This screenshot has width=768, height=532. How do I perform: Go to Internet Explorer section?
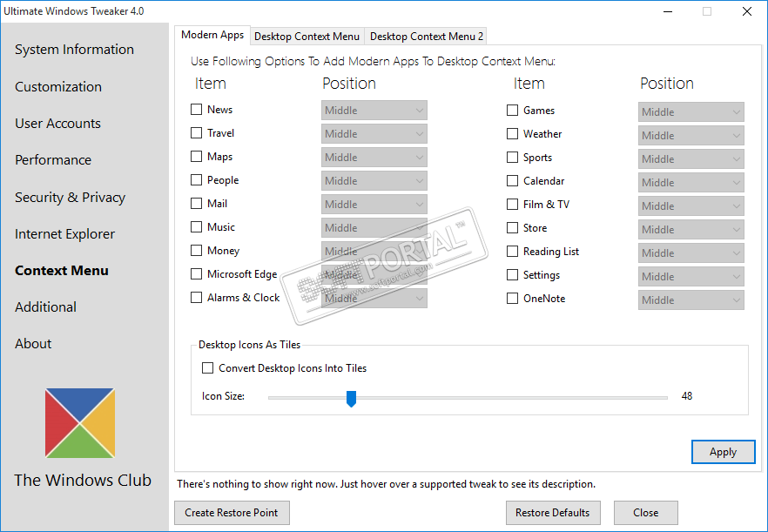tap(64, 233)
